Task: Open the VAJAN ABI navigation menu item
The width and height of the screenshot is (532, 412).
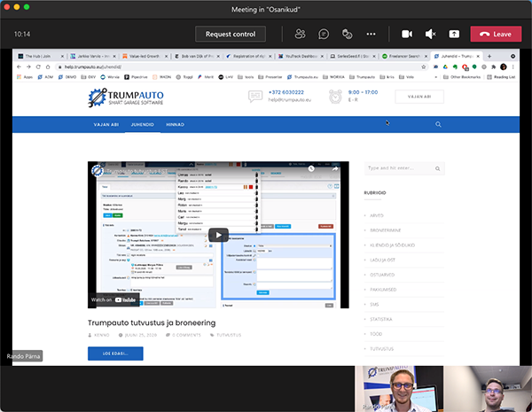Action: coord(106,124)
